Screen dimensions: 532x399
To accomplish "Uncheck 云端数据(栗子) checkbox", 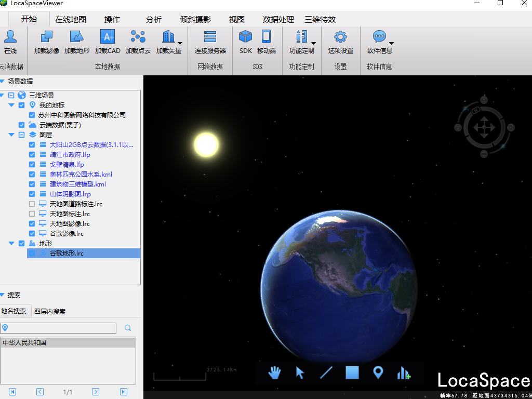I will click(21, 125).
